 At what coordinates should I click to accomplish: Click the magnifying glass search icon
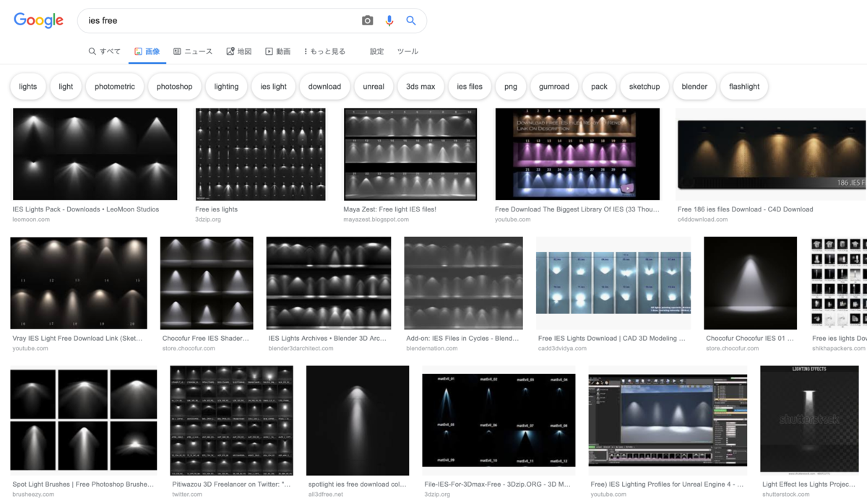click(411, 20)
